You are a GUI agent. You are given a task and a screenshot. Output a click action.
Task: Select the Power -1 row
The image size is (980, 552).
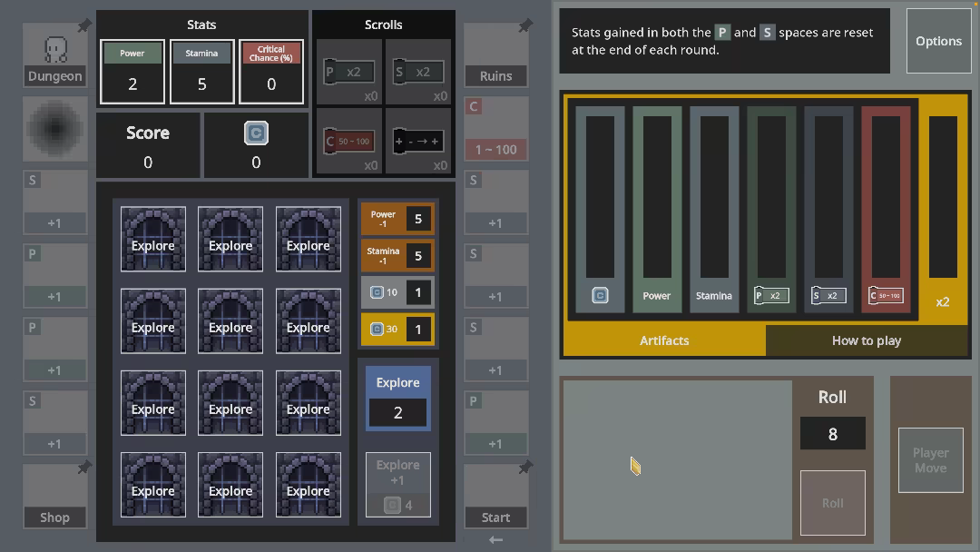[x=397, y=219]
